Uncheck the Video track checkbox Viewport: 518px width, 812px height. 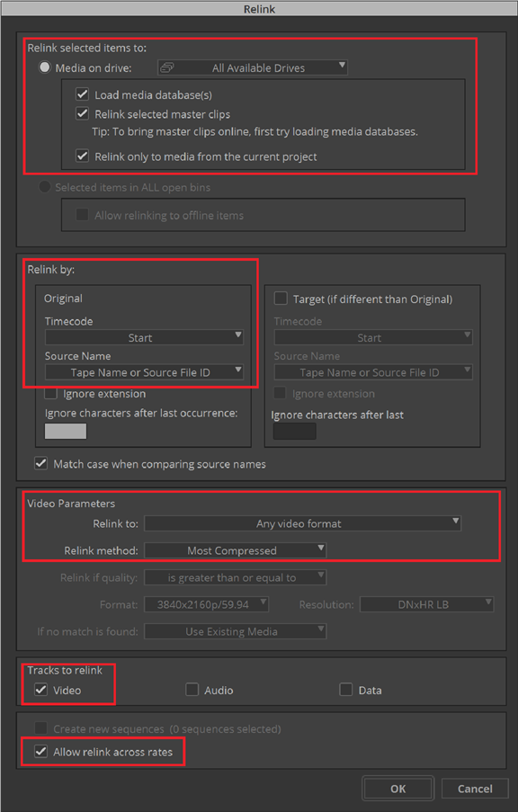[x=41, y=690]
